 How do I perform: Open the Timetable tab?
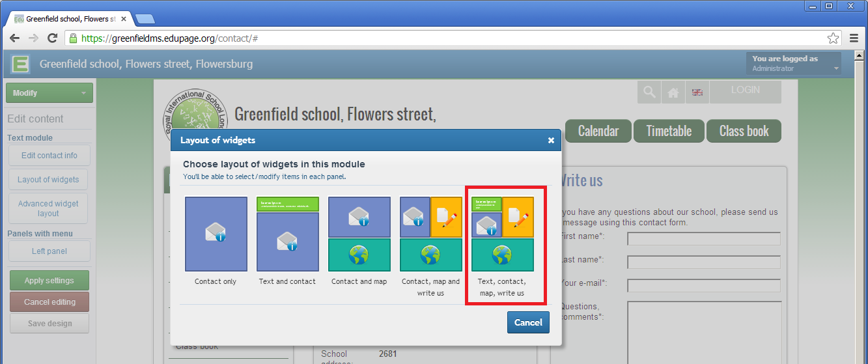click(x=669, y=131)
